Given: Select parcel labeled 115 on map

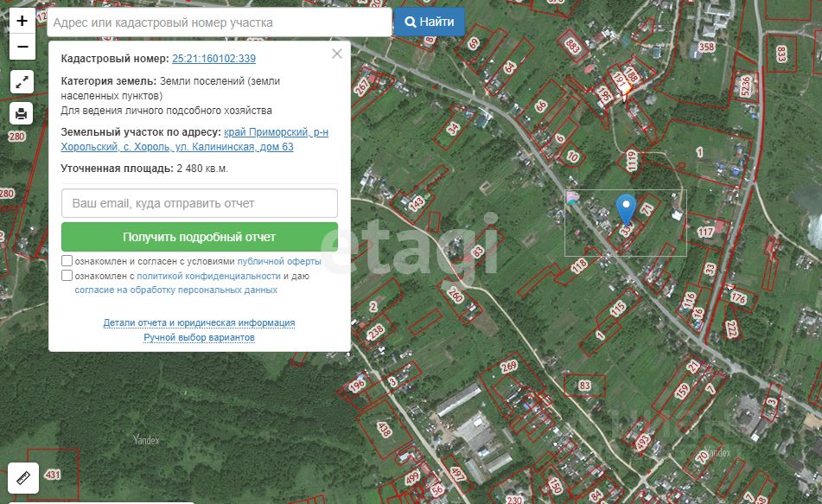Looking at the screenshot, I should [618, 309].
